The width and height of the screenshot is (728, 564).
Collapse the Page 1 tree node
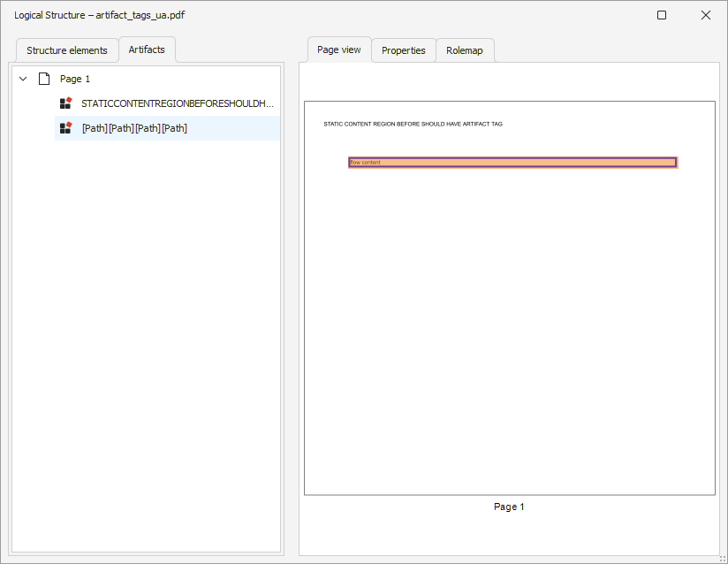click(23, 79)
